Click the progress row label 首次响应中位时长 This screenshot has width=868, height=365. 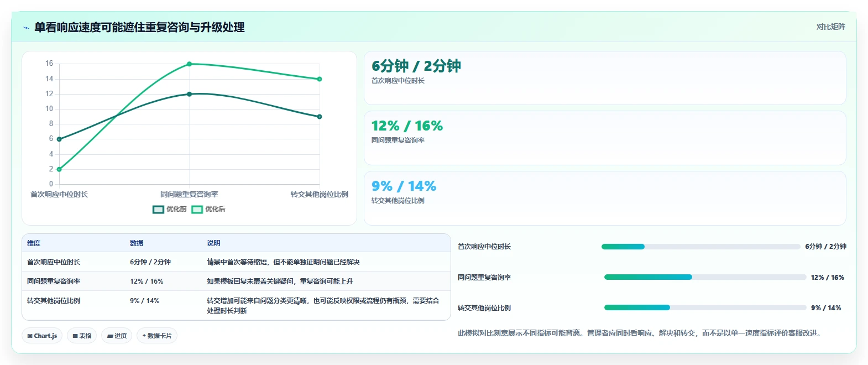point(484,247)
